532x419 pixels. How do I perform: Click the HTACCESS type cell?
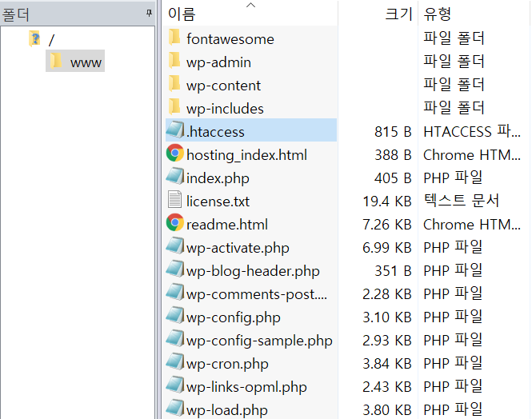pos(472,131)
